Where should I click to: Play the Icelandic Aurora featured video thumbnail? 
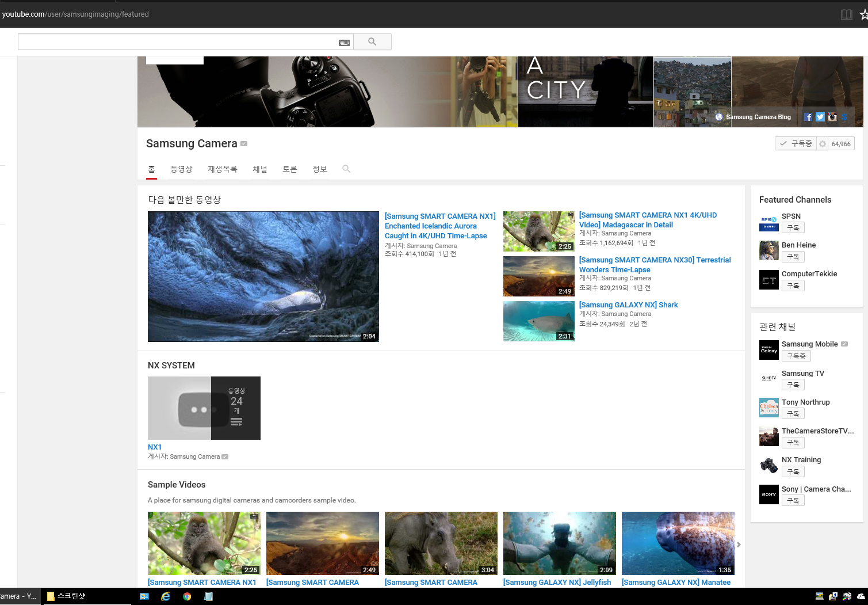coord(263,276)
